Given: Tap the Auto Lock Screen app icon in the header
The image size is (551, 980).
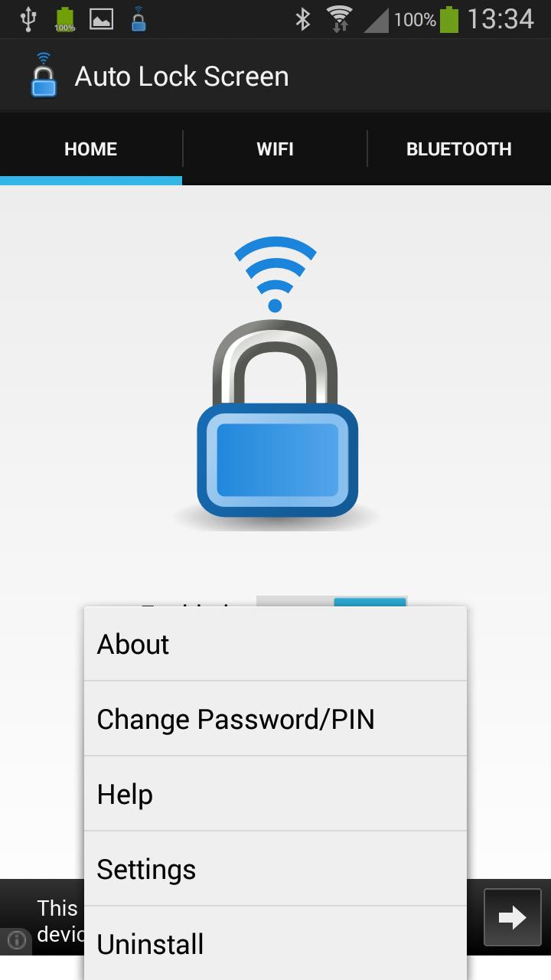Looking at the screenshot, I should pyautogui.click(x=44, y=76).
